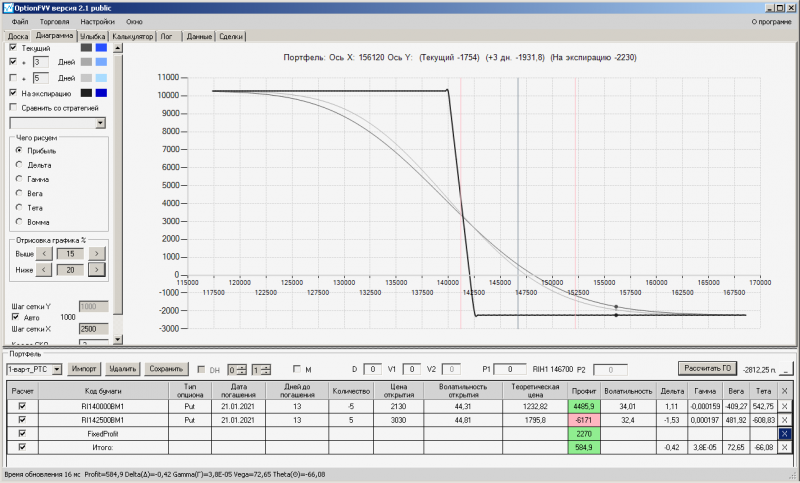Viewport: 800px width, 483px height.
Task: Enable the DH checkbox
Action: tap(202, 369)
